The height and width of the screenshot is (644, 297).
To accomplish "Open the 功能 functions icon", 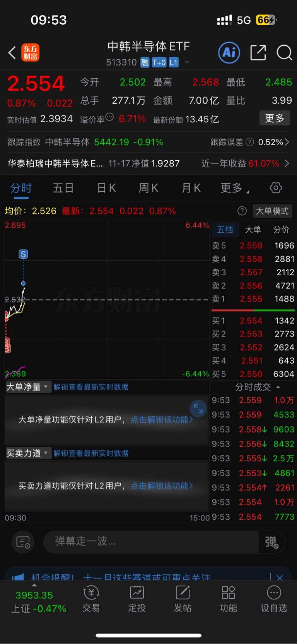I will pyautogui.click(x=228, y=599).
